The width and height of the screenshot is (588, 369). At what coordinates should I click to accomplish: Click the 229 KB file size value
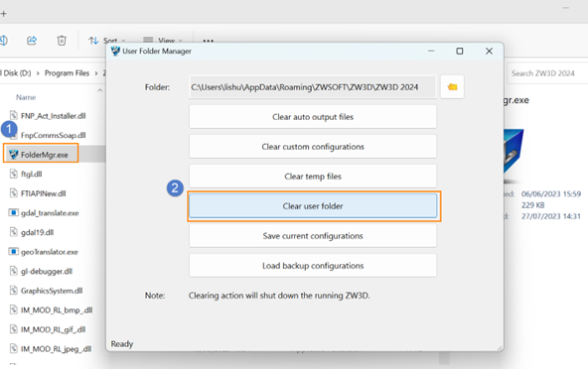coord(532,205)
